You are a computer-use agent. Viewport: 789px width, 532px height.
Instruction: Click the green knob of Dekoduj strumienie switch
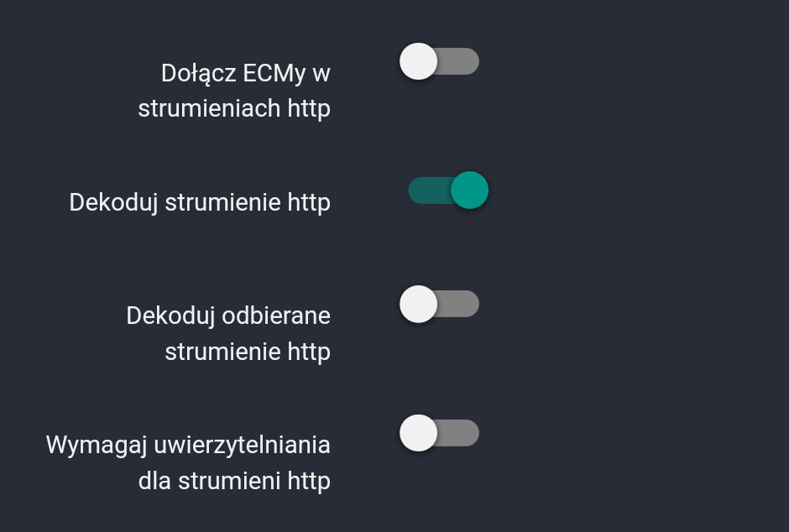pyautogui.click(x=469, y=190)
